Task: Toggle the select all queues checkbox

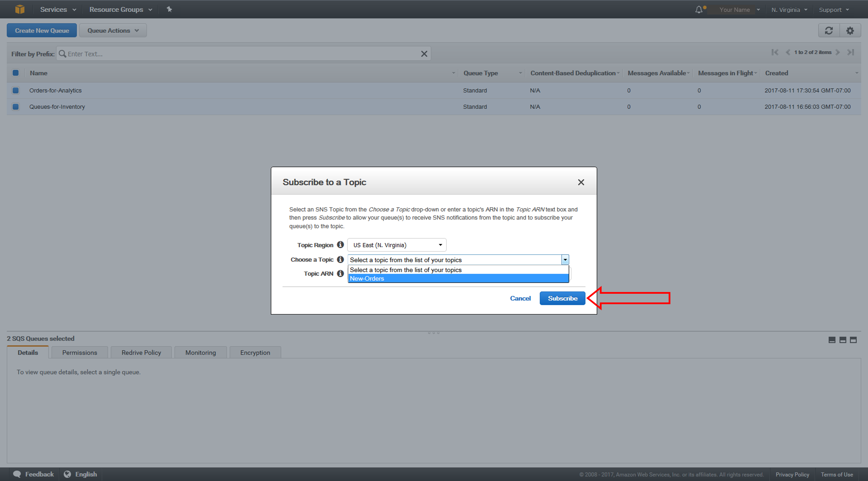Action: coord(16,72)
